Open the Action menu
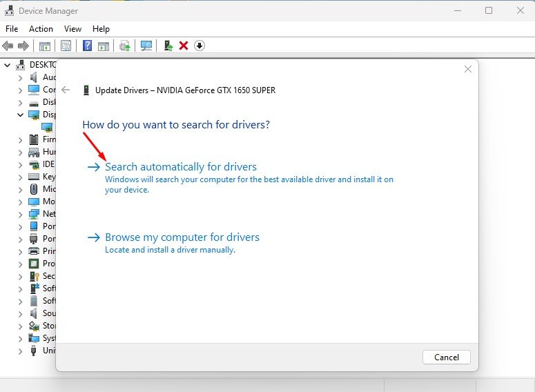 tap(41, 29)
